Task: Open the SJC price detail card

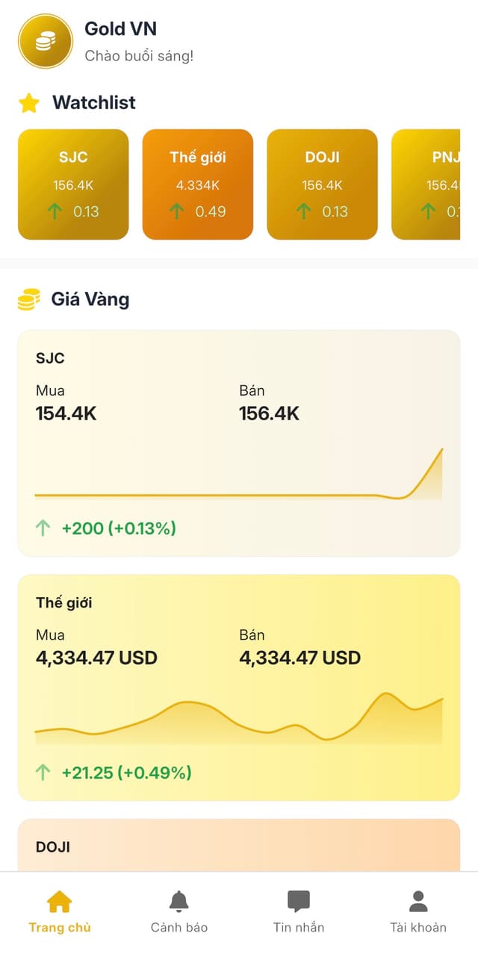Action: tap(239, 440)
